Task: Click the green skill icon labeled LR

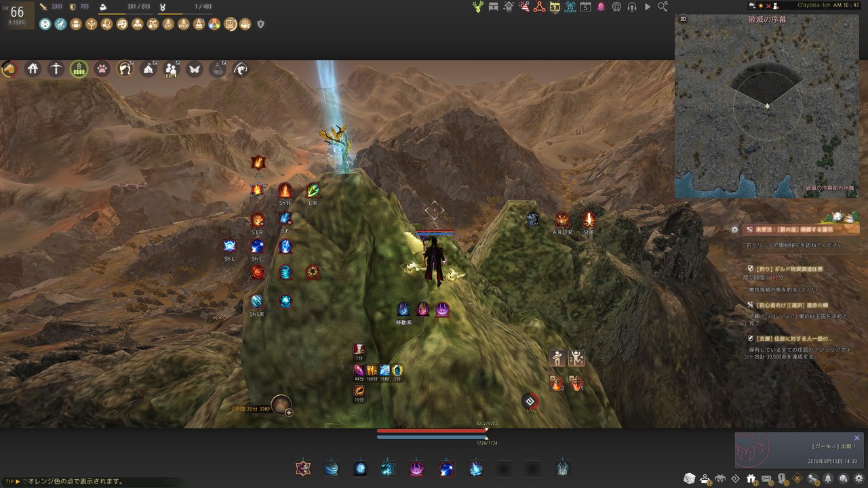Action: point(313,190)
